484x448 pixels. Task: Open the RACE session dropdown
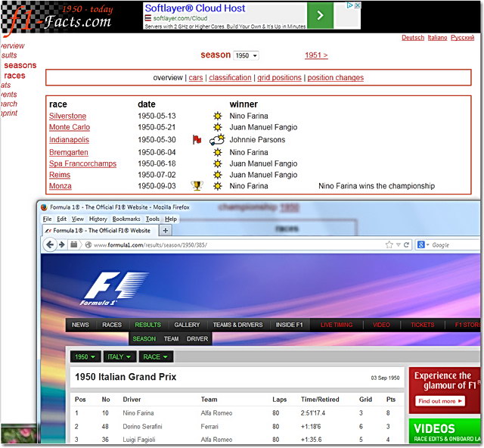click(x=156, y=357)
